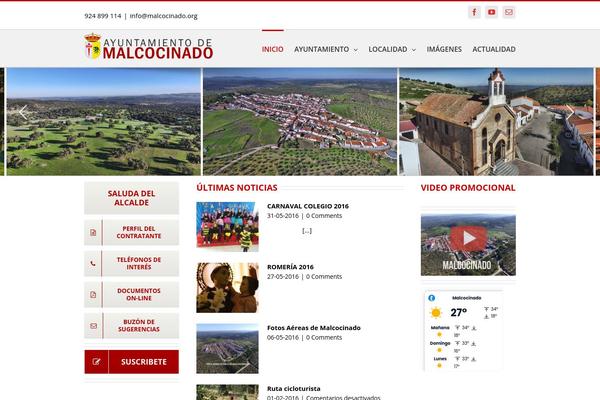This screenshot has width=600, height=400.
Task: Select the INICIO menu item
Action: (272, 49)
